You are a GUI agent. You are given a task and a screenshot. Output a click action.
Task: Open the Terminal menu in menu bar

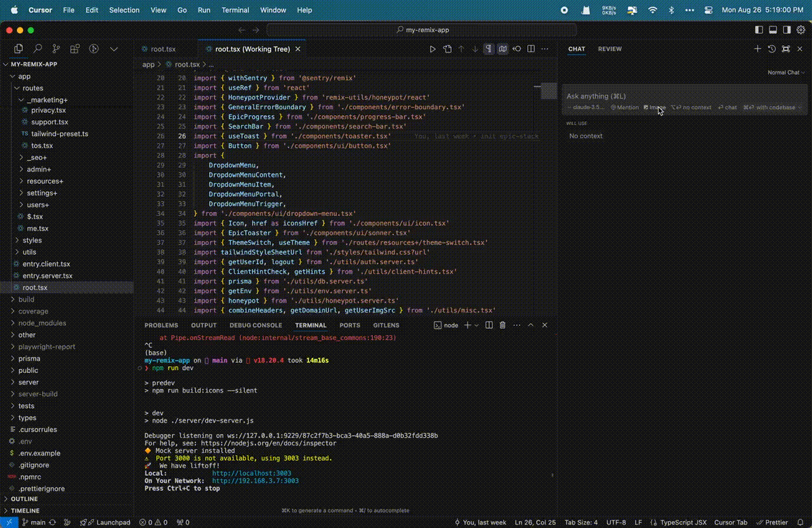click(x=235, y=10)
